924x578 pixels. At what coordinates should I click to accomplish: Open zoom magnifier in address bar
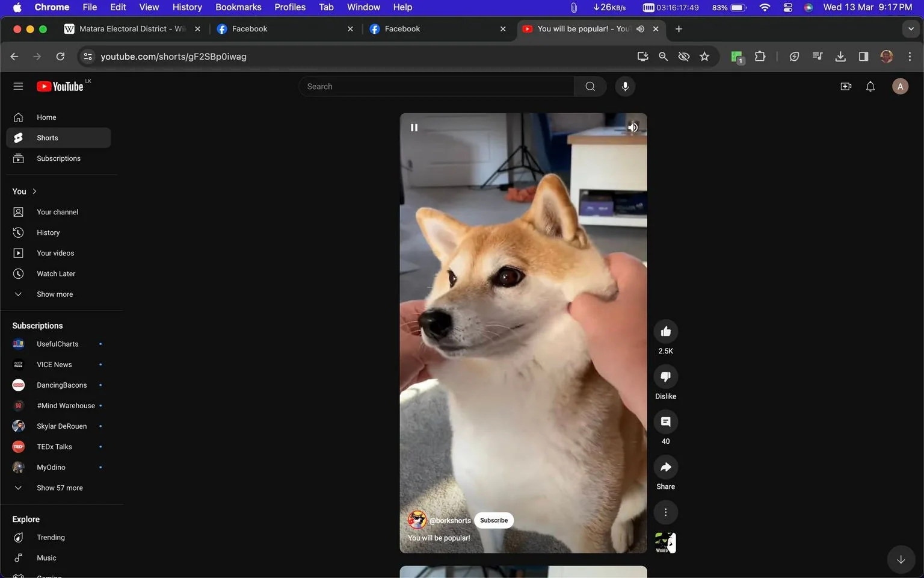coord(663,57)
